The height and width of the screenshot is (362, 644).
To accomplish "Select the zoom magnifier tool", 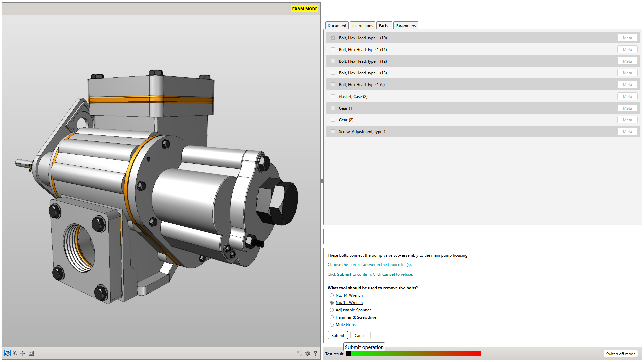I will [x=15, y=353].
